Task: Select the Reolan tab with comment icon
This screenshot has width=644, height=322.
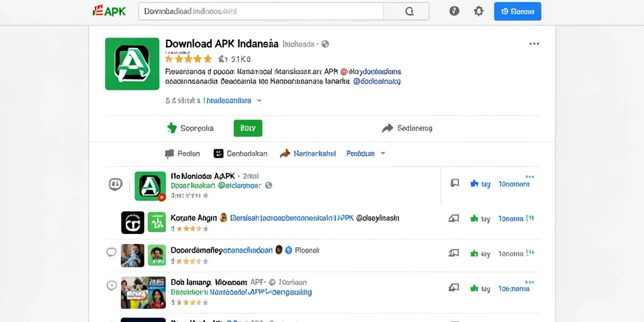Action: click(182, 153)
